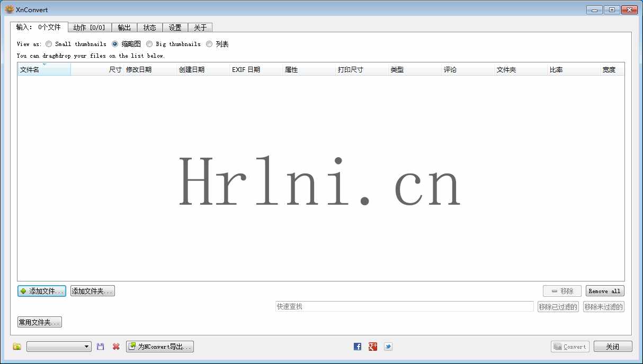Click 移除未过滤的 button

pos(604,306)
